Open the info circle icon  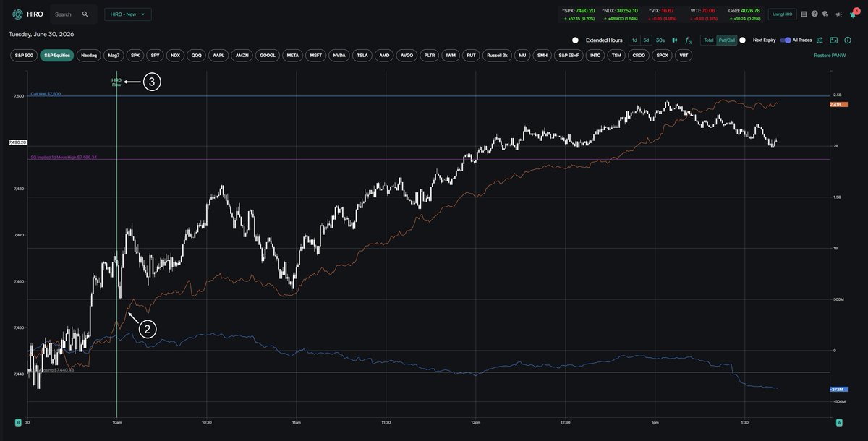848,40
